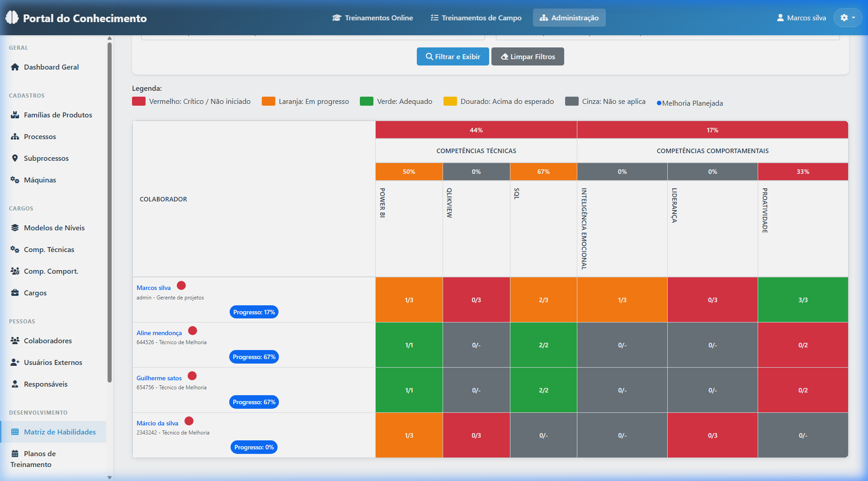Click red status dot beside Marcos silva
This screenshot has width=868, height=481.
181,285
